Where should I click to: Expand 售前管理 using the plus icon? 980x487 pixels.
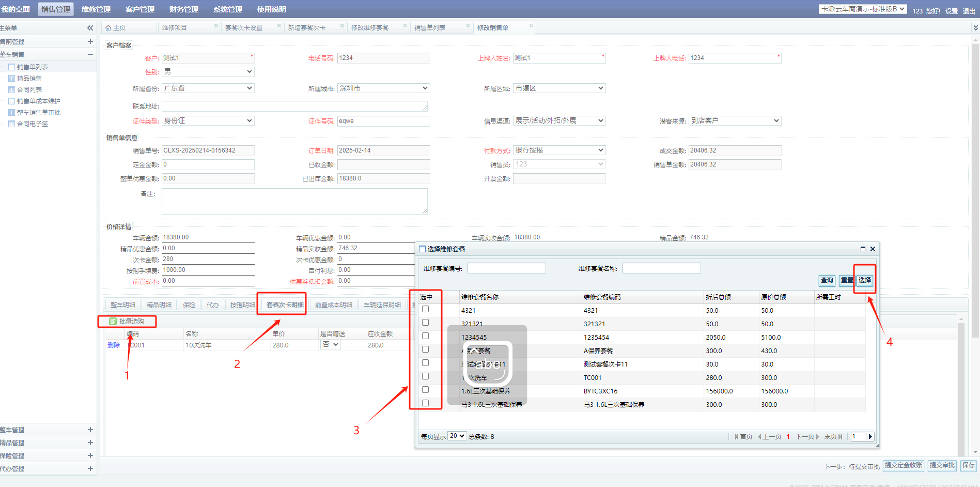(90, 41)
